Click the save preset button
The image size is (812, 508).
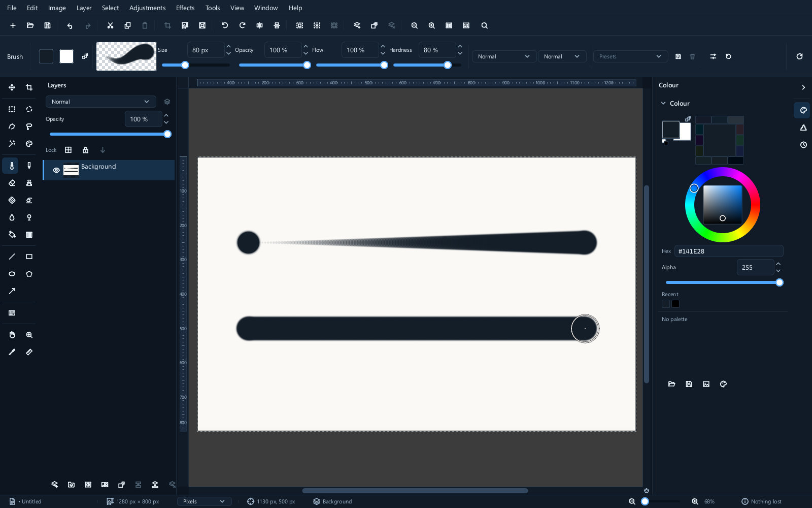click(678, 56)
